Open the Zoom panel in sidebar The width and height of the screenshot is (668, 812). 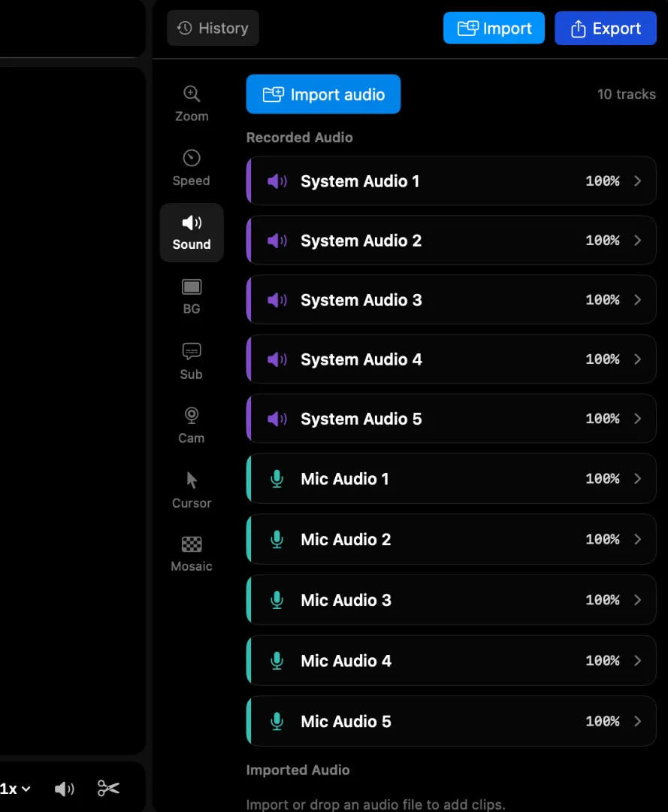coord(192,104)
